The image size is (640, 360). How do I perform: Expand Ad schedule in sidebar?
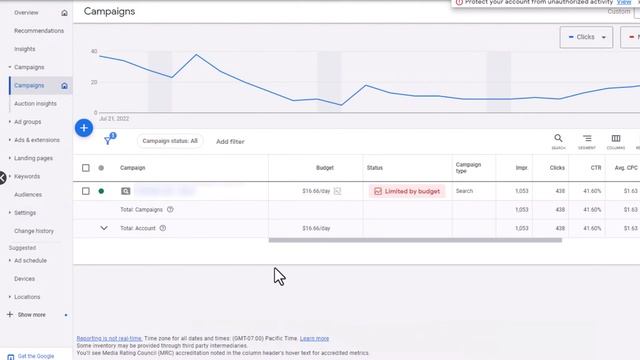pyautogui.click(x=10, y=260)
